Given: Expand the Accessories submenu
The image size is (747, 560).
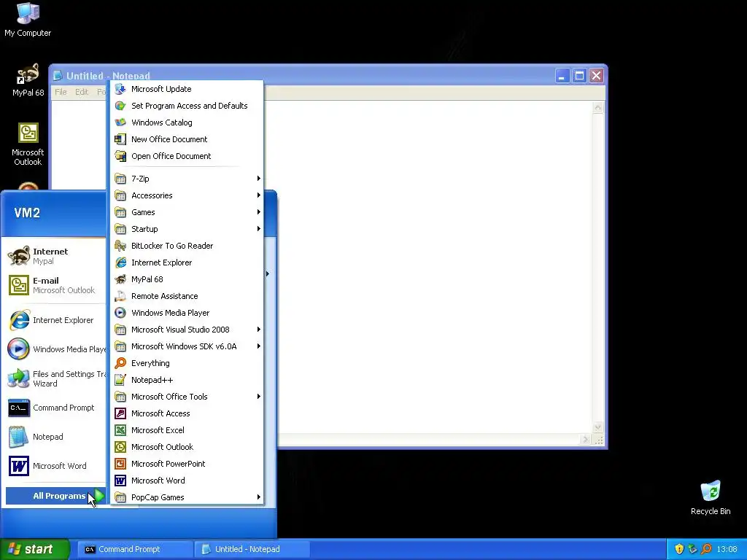Looking at the screenshot, I should [x=187, y=195].
